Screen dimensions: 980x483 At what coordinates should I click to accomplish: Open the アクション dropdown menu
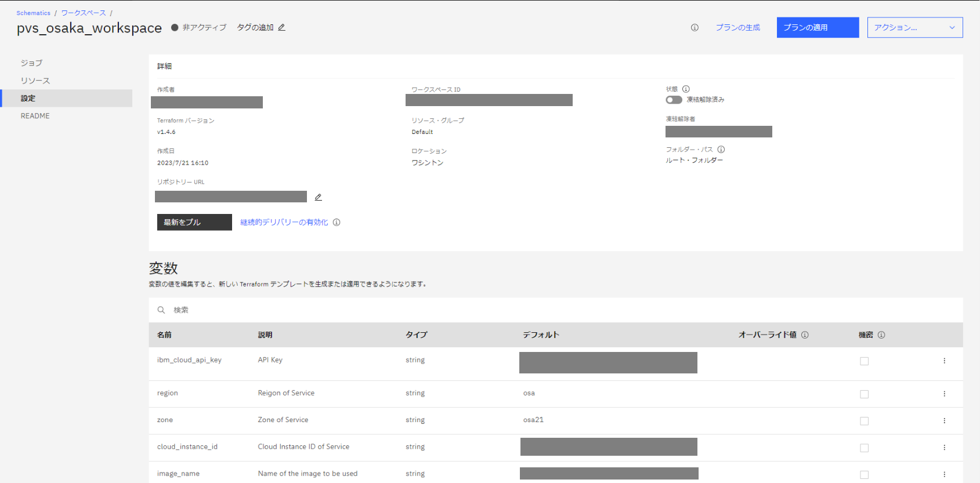914,27
